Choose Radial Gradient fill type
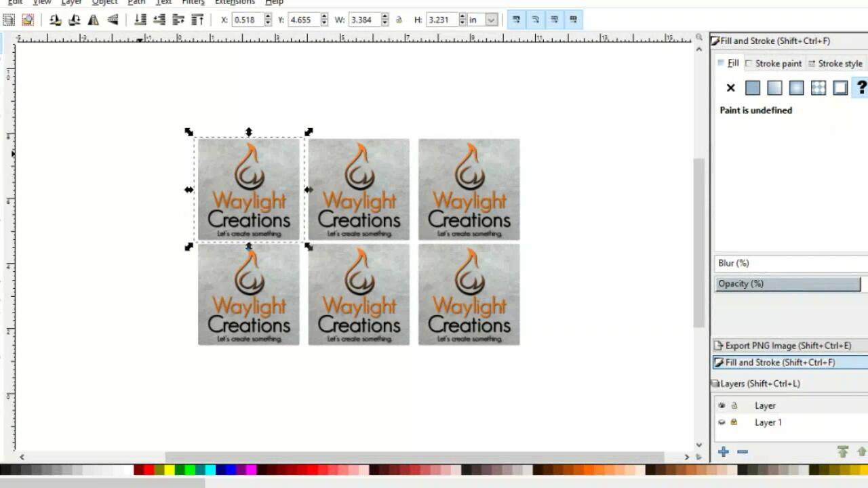Image resolution: width=868 pixels, height=488 pixels. pyautogui.click(x=796, y=87)
